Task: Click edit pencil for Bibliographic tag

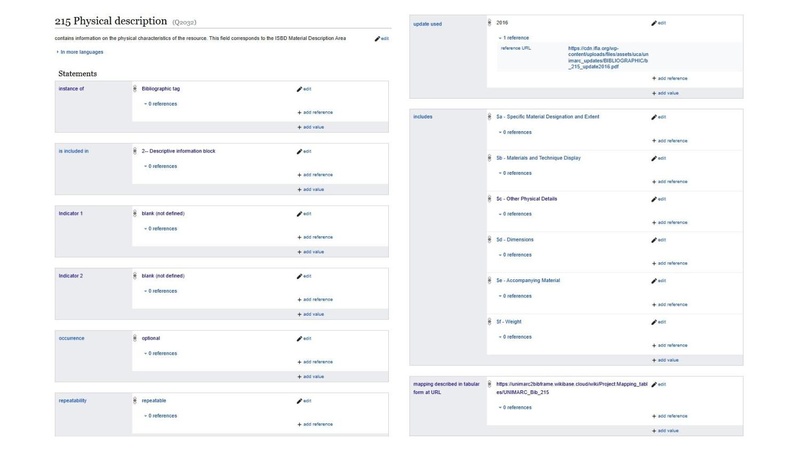Action: pyautogui.click(x=304, y=89)
